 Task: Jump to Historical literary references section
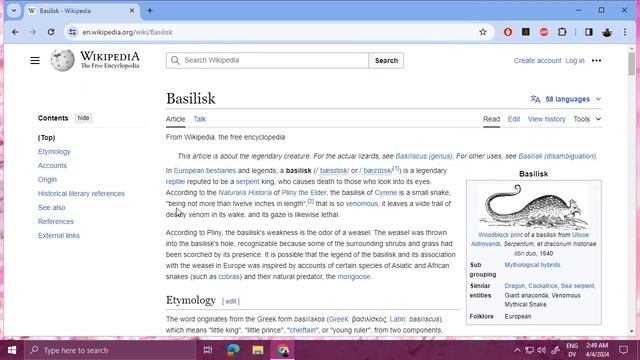[x=81, y=193]
